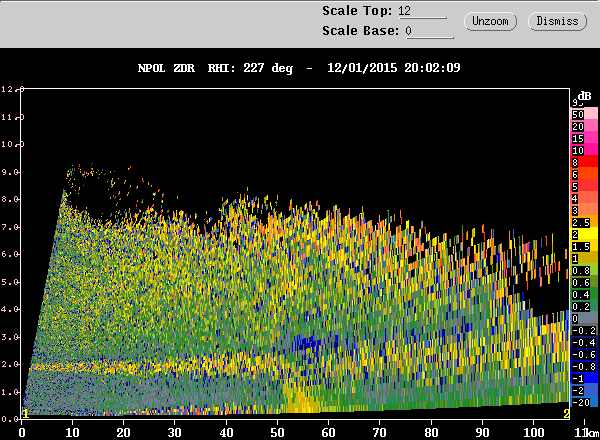Viewport: 600px width, 440px height.
Task: Click the -1 dB blue swatch
Action: [x=584, y=379]
